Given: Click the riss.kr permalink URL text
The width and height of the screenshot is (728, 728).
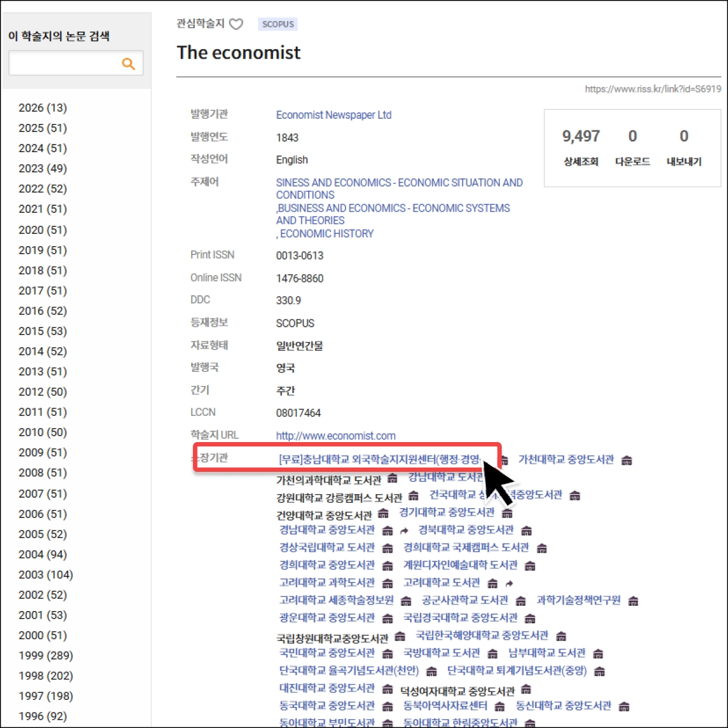Looking at the screenshot, I should point(653,89).
